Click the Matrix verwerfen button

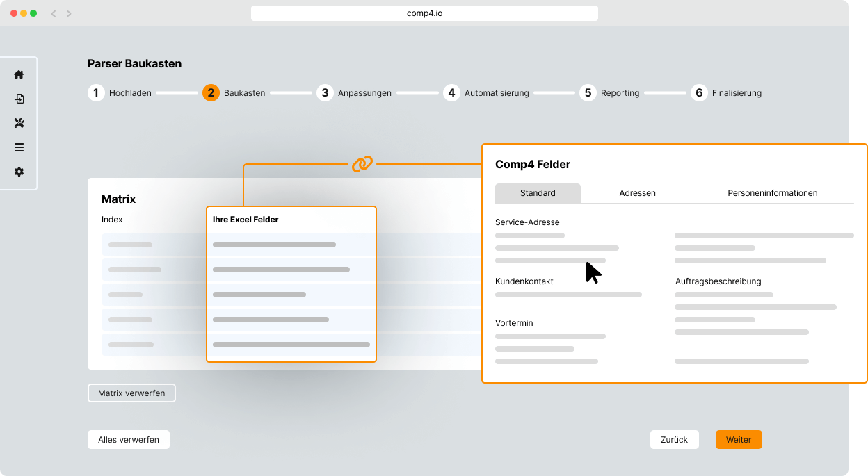coord(131,393)
